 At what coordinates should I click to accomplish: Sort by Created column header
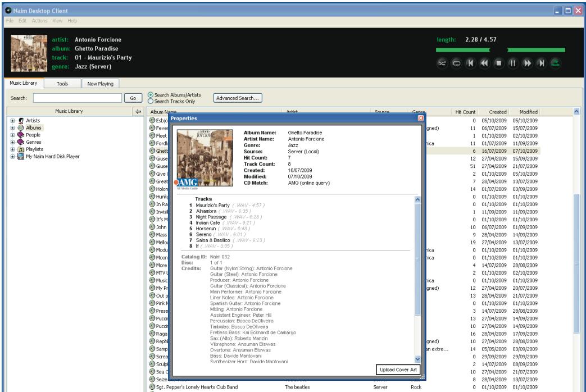point(497,112)
